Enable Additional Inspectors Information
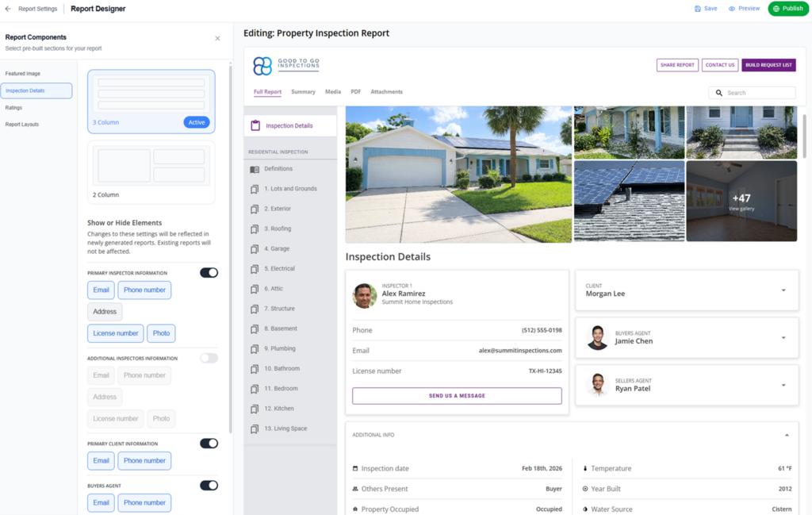 tap(208, 357)
